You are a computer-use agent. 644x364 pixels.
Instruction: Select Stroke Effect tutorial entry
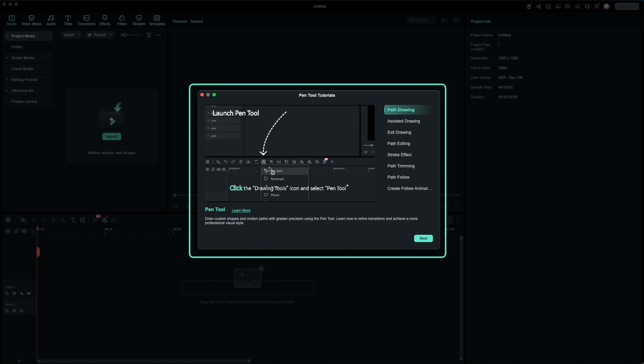[x=399, y=155]
